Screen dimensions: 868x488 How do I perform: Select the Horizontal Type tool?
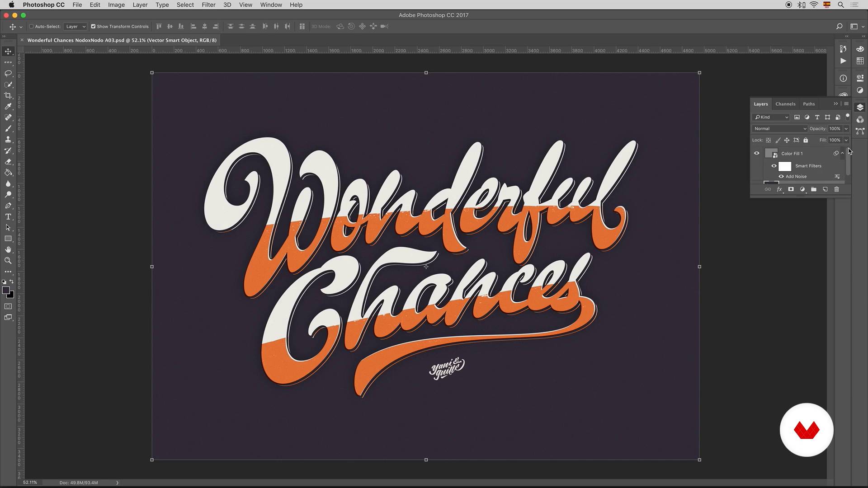tap(8, 217)
